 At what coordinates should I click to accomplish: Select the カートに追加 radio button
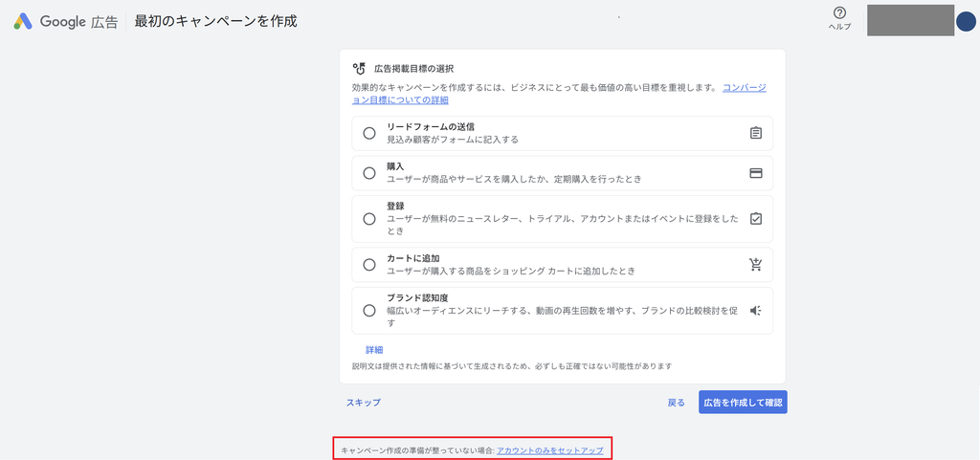[369, 265]
